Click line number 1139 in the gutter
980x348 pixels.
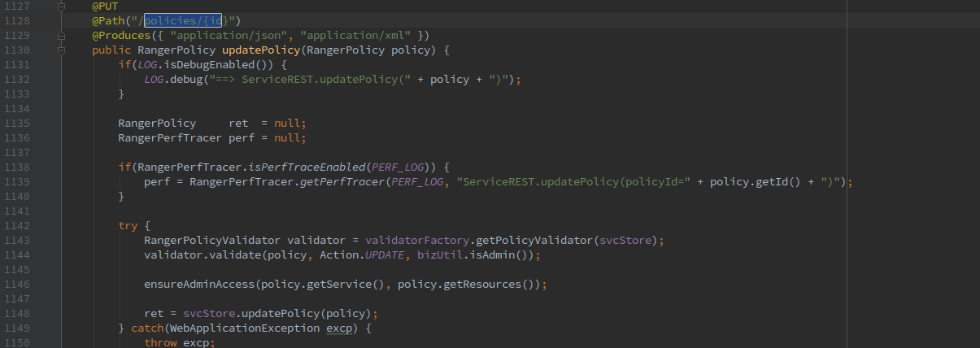(17, 182)
